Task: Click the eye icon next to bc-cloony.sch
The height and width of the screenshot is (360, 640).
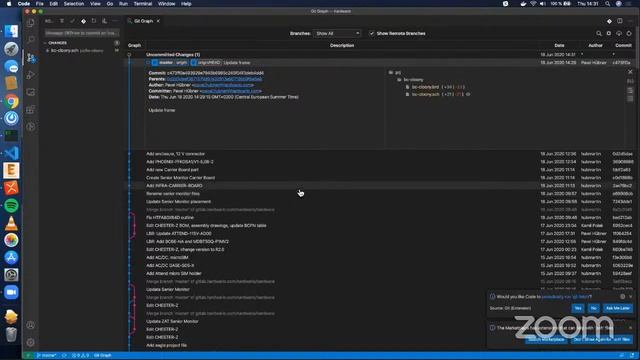Action: [x=468, y=94]
